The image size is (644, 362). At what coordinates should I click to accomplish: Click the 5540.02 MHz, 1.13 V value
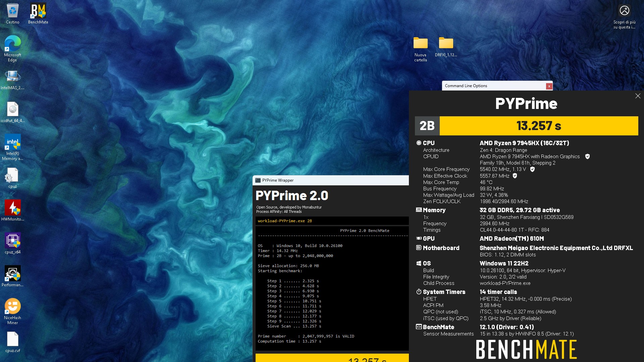503,169
